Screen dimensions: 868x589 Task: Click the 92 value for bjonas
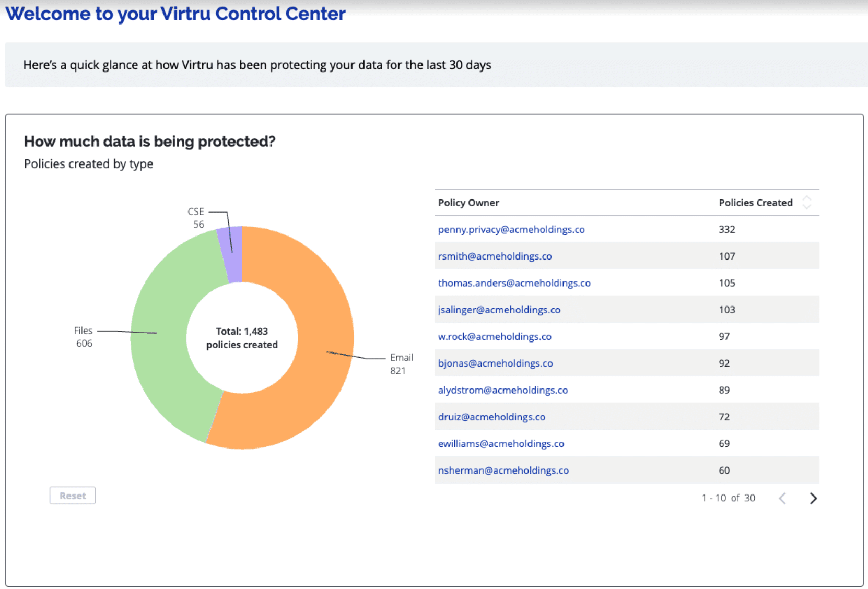724,363
